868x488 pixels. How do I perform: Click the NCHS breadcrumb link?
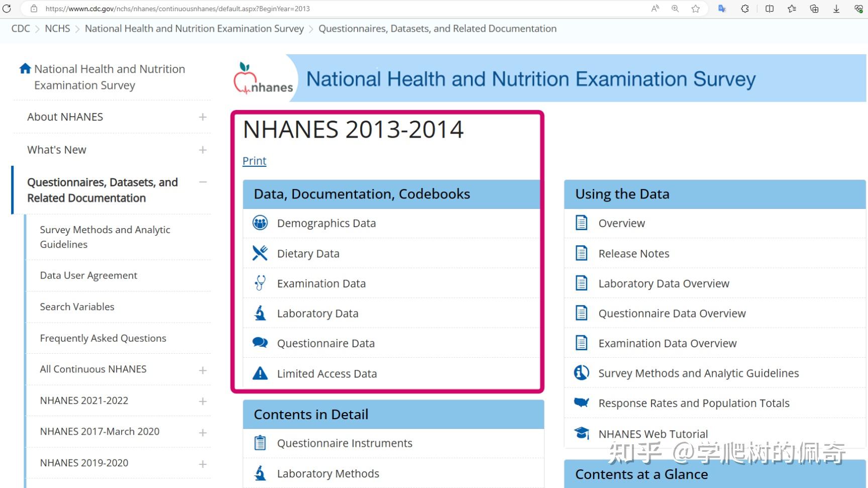click(57, 29)
